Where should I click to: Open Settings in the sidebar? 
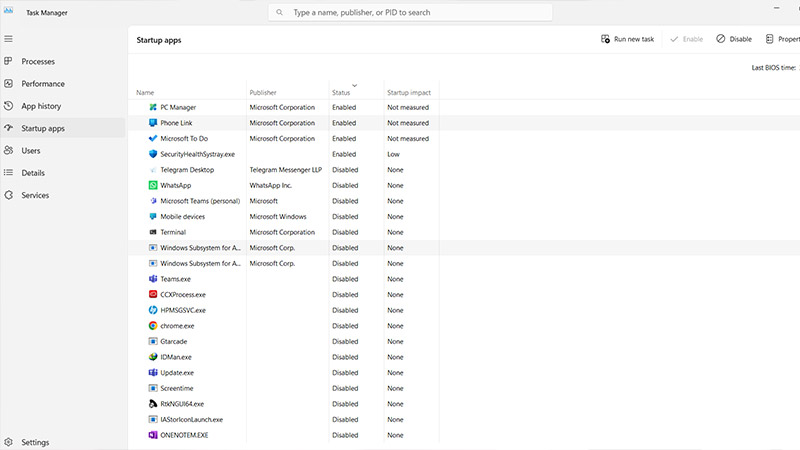[x=35, y=442]
